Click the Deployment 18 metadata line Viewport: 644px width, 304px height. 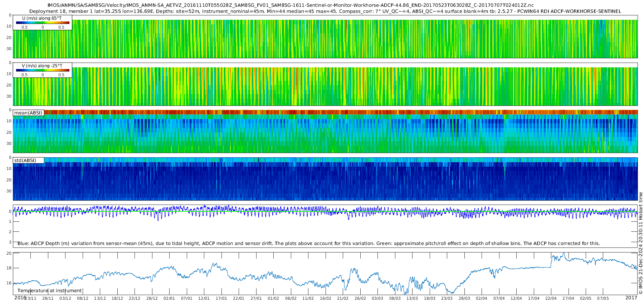(x=325, y=11)
